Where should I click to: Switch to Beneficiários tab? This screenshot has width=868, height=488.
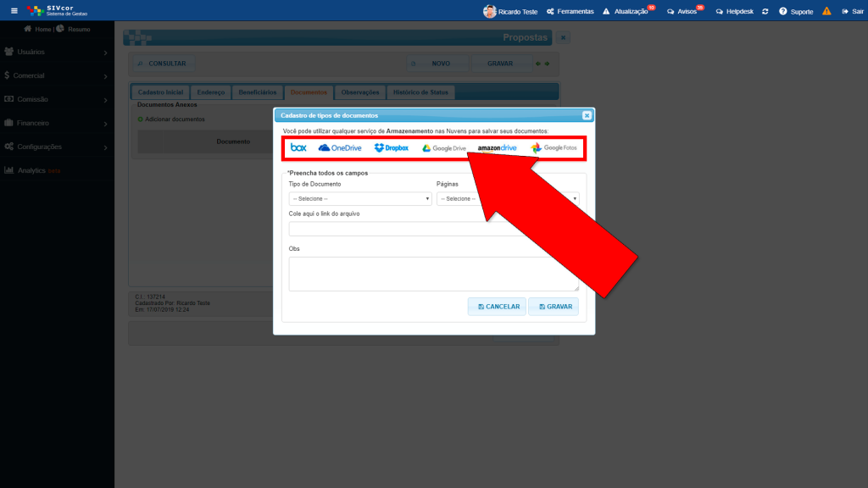tap(258, 92)
